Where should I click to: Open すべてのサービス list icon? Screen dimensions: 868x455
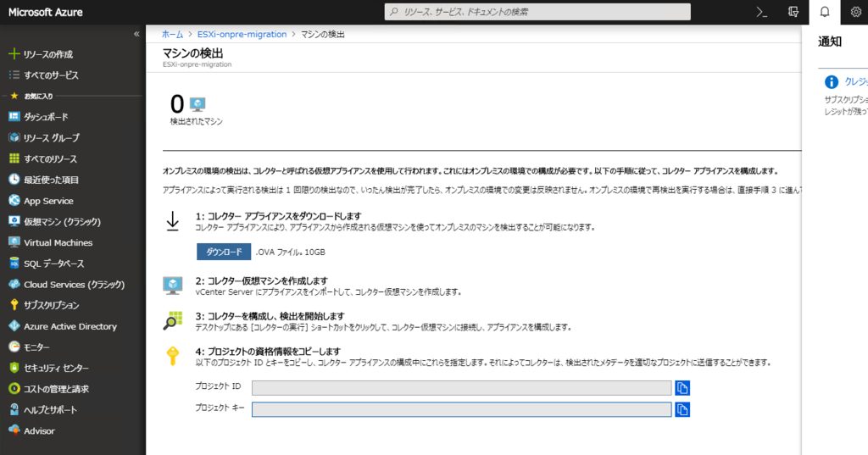[14, 75]
